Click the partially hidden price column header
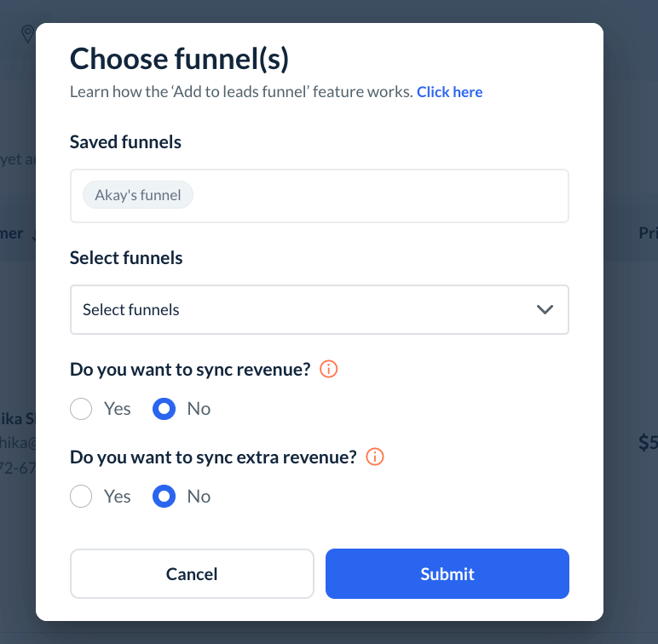658x644 pixels. point(648,233)
